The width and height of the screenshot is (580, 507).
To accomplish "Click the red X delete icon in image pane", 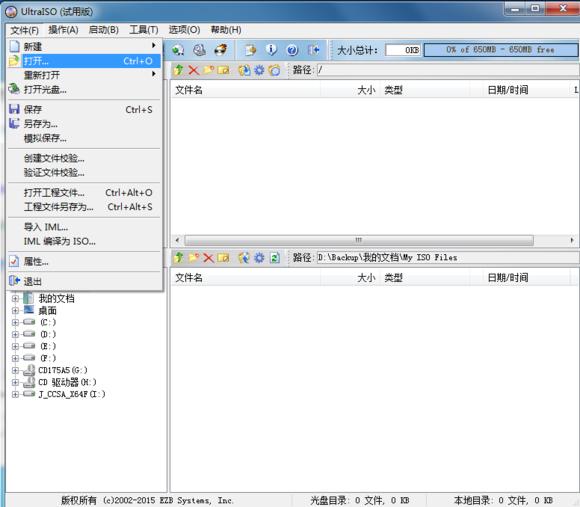I will 193,70.
